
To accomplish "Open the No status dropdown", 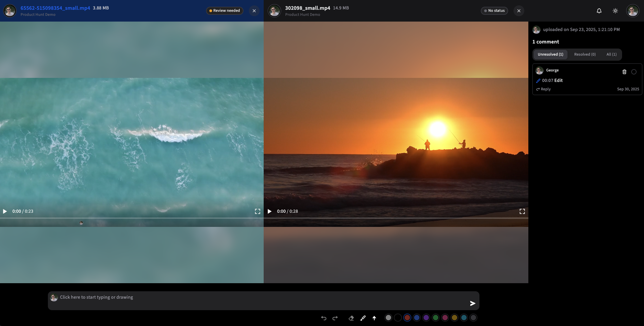I will [x=494, y=11].
